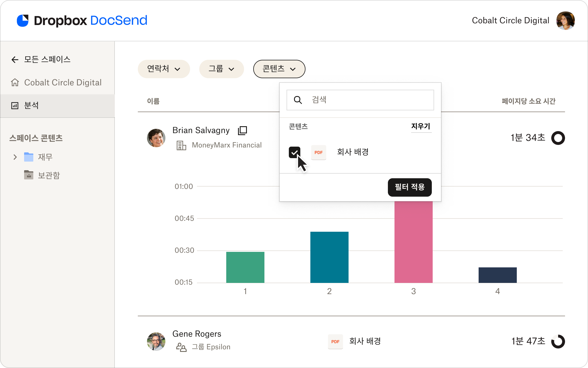Click the 스페이스 콘텐츠 section heading
588x368 pixels.
[x=36, y=138]
